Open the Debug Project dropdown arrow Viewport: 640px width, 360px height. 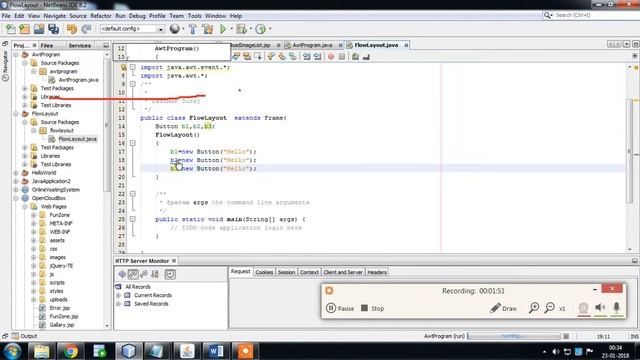point(250,29)
